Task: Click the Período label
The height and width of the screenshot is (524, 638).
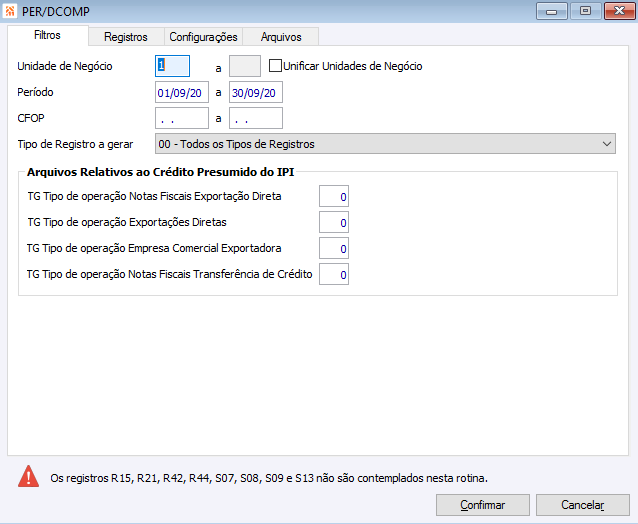Action: (x=35, y=92)
